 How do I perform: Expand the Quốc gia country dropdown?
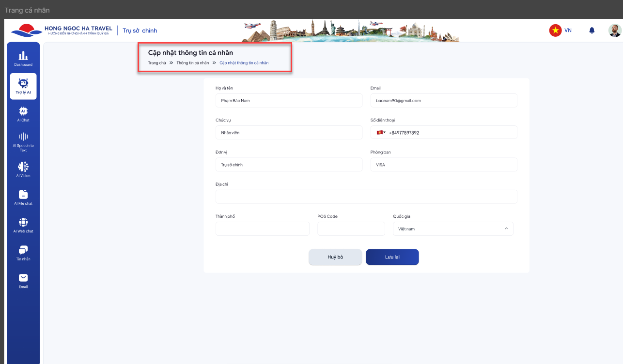click(x=452, y=229)
